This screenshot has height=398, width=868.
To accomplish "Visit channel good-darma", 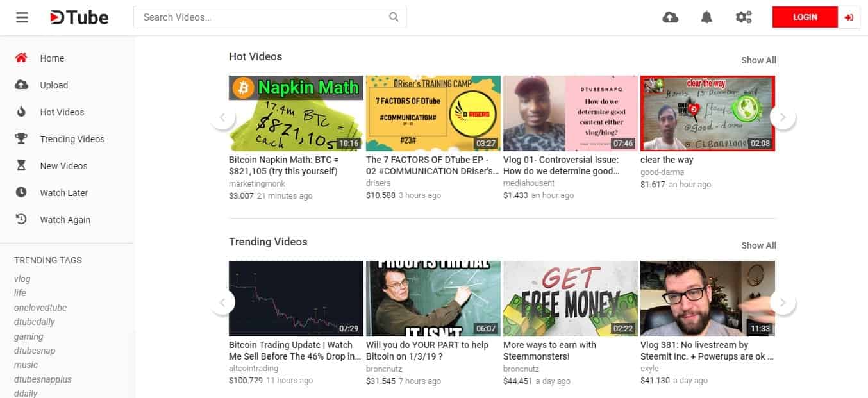I will [662, 172].
